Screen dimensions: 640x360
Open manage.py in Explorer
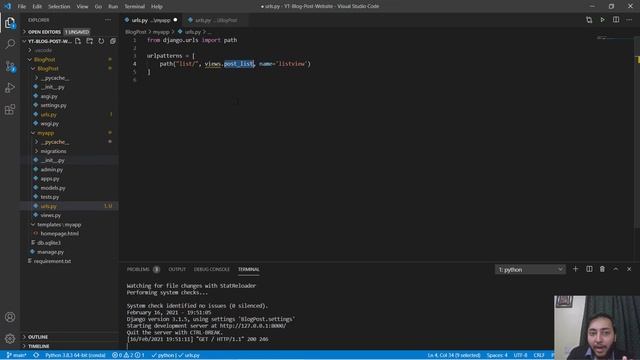(50, 252)
